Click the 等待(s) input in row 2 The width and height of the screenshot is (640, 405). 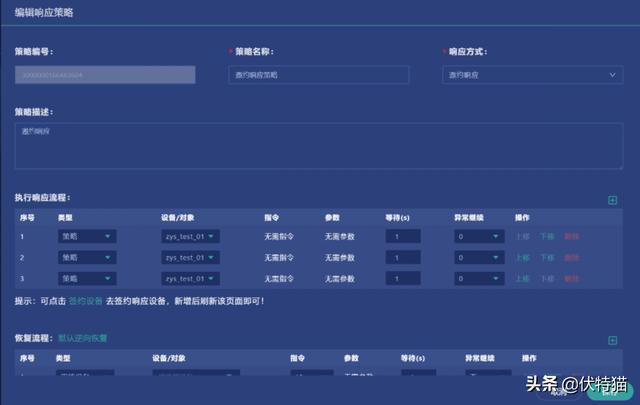coord(403,258)
